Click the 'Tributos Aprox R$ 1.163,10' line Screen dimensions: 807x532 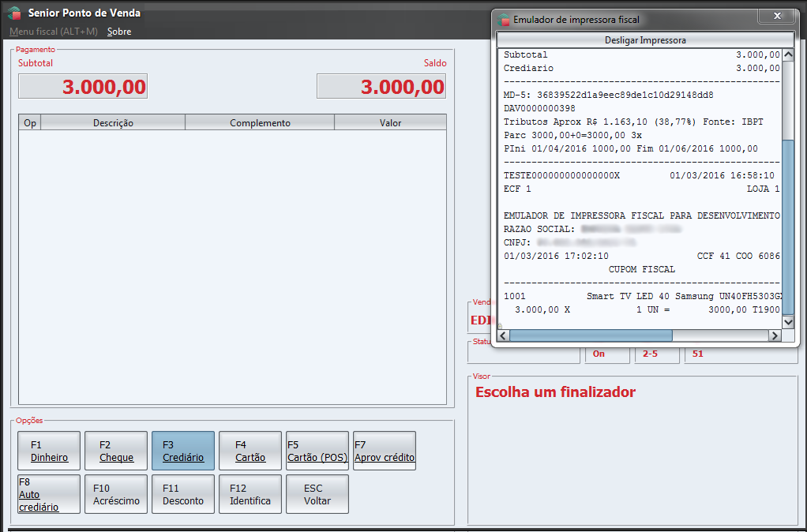(x=633, y=122)
